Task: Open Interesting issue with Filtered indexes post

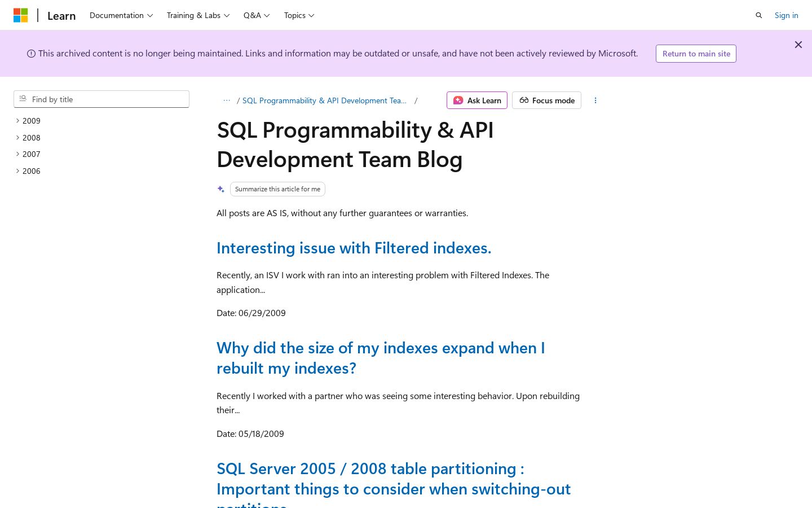Action: coord(354,248)
